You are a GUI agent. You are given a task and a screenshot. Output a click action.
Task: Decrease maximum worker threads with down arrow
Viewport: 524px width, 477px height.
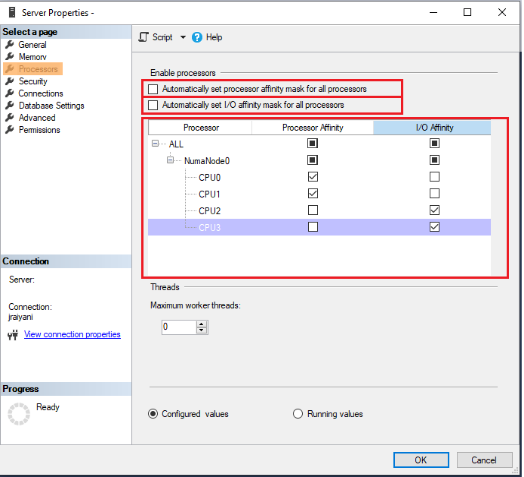tap(202, 330)
